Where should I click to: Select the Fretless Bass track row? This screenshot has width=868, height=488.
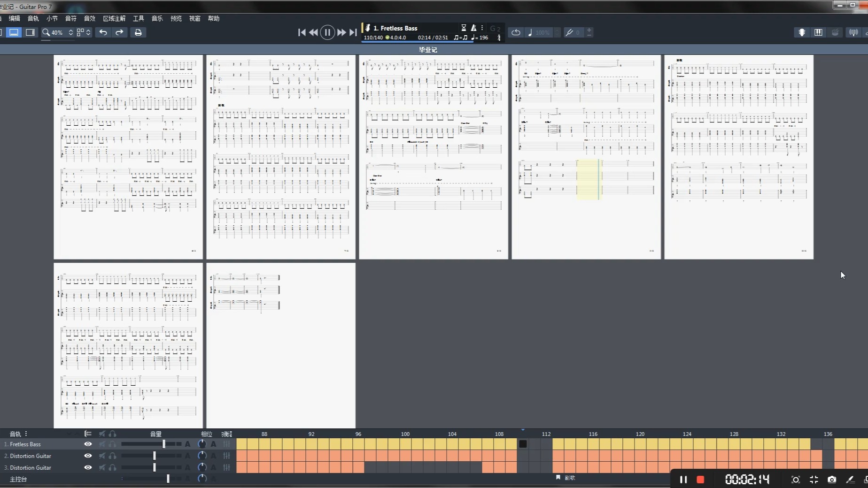point(117,444)
